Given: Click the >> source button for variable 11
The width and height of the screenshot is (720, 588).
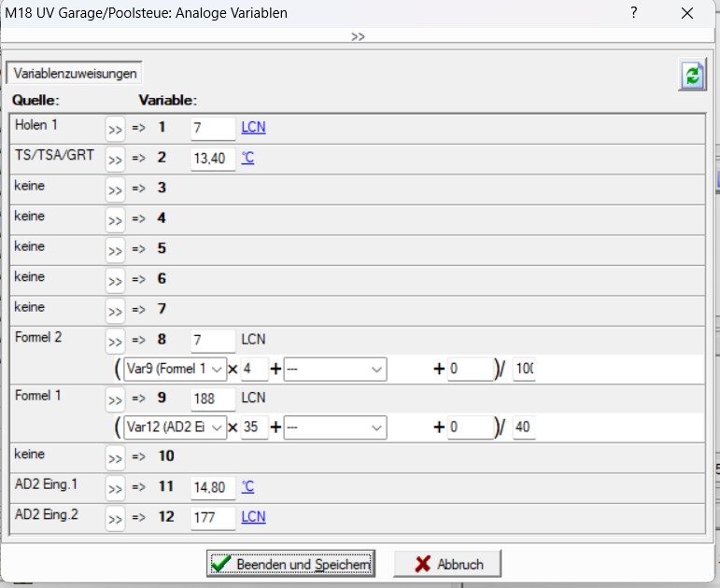Looking at the screenshot, I should coord(115,488).
